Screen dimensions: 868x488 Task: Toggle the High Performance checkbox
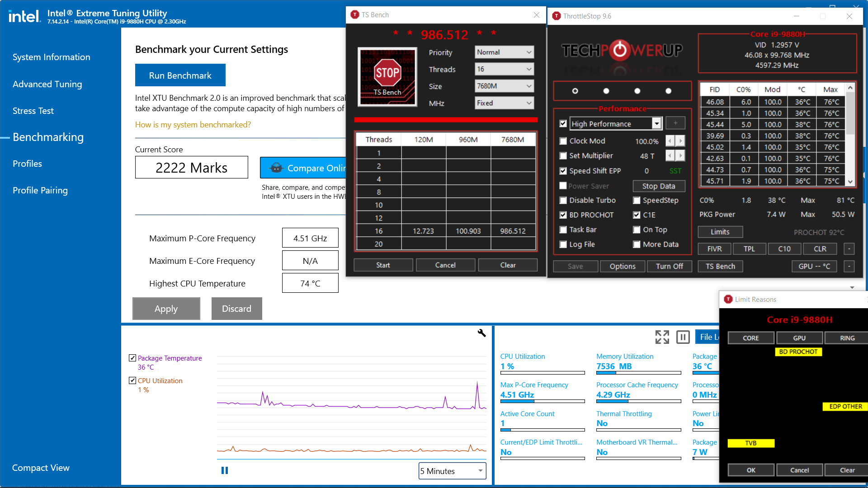tap(563, 123)
